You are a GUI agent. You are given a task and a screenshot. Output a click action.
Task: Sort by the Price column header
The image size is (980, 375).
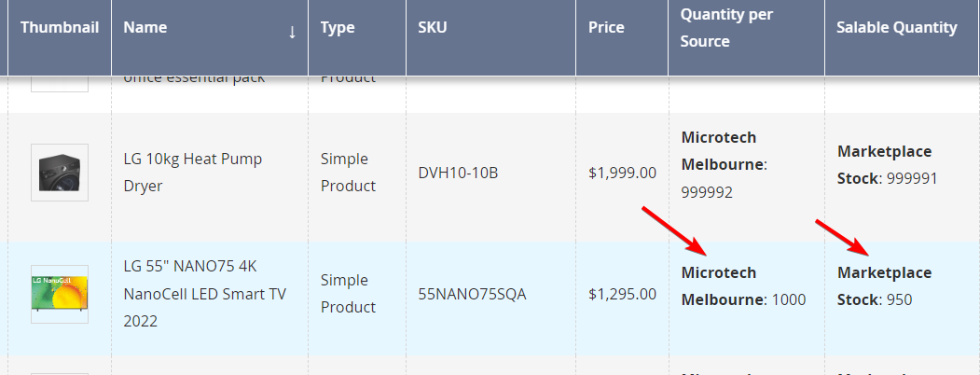point(606,28)
